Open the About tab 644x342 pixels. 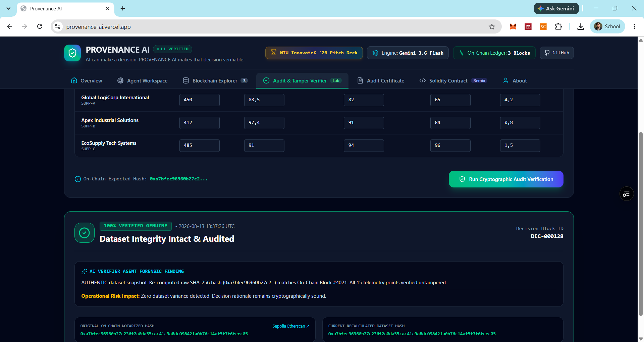[x=515, y=80]
